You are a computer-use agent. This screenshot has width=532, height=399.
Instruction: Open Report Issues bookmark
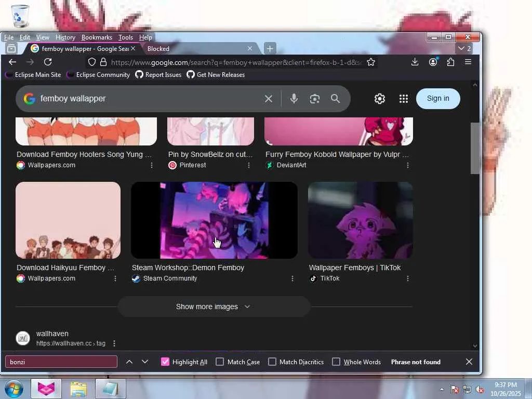[x=158, y=75]
